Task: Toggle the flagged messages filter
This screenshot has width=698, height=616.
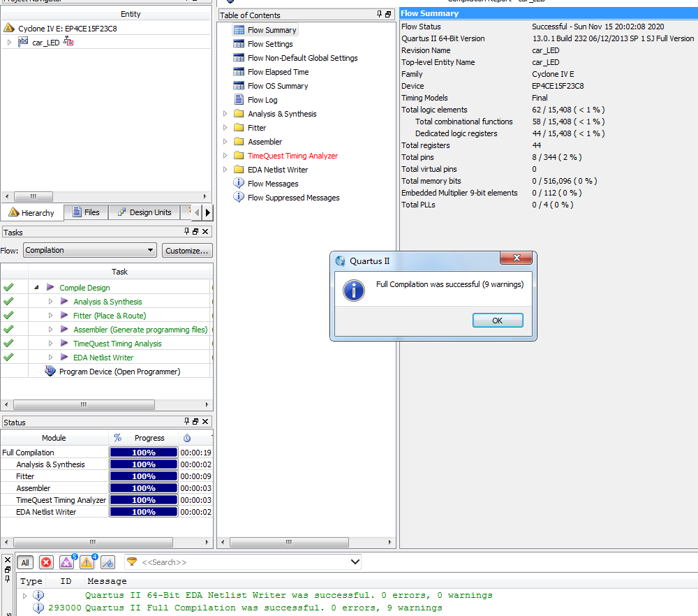Action: pos(107,562)
